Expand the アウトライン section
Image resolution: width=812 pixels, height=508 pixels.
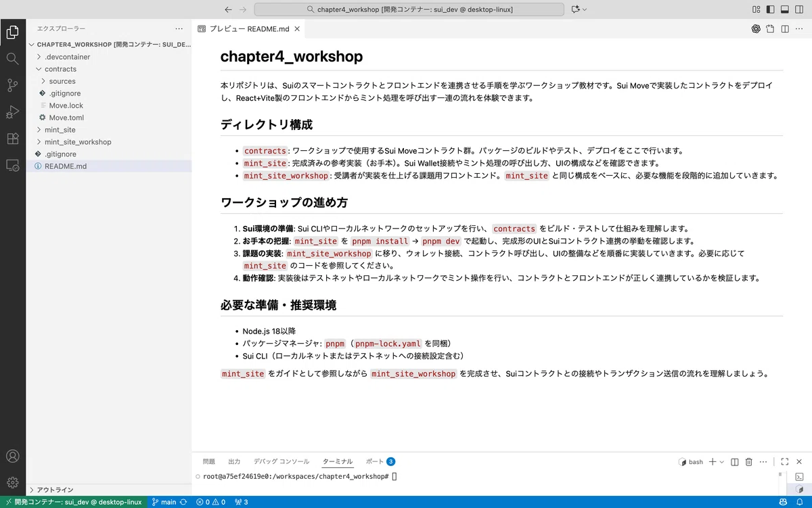(x=109, y=490)
